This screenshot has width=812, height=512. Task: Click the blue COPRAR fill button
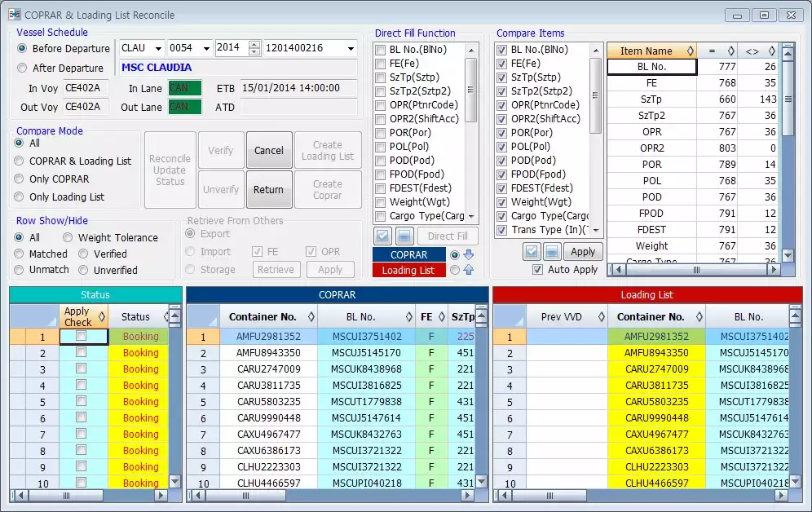point(409,254)
